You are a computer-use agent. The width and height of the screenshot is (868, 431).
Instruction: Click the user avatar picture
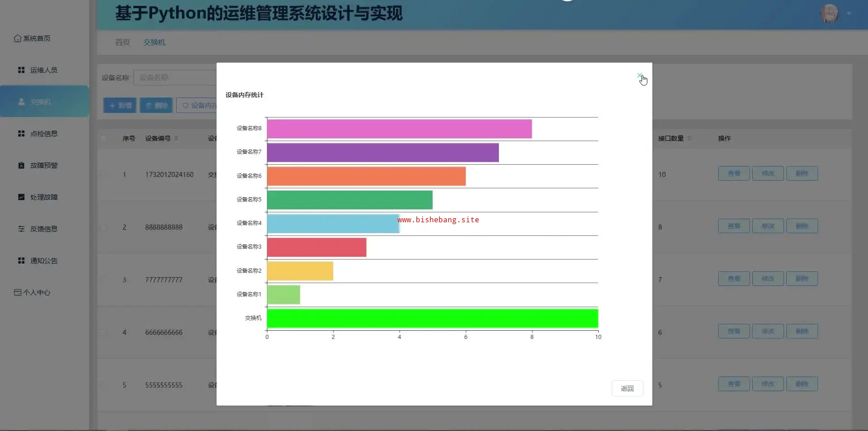(829, 14)
